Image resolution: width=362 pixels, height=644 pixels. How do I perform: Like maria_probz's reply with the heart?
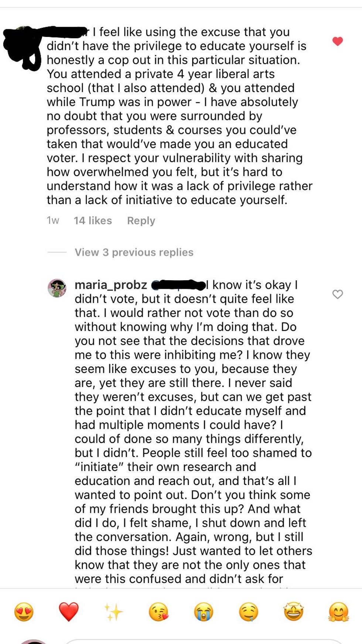point(338,294)
